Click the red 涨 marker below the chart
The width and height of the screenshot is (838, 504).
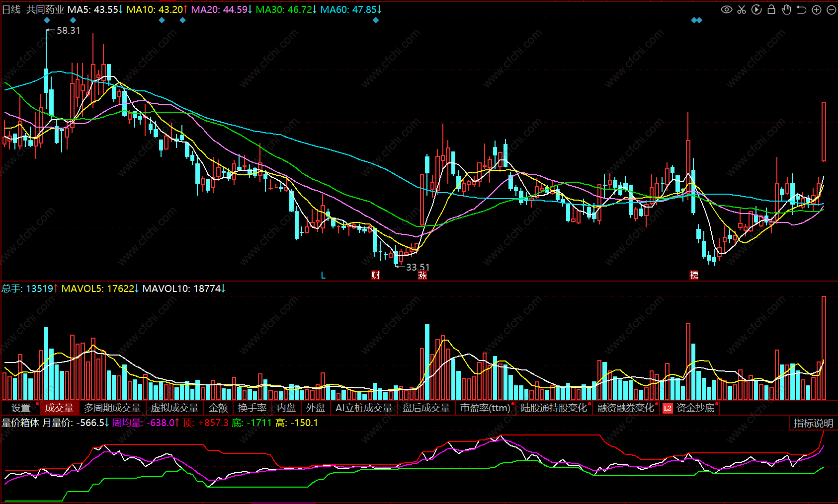click(422, 275)
